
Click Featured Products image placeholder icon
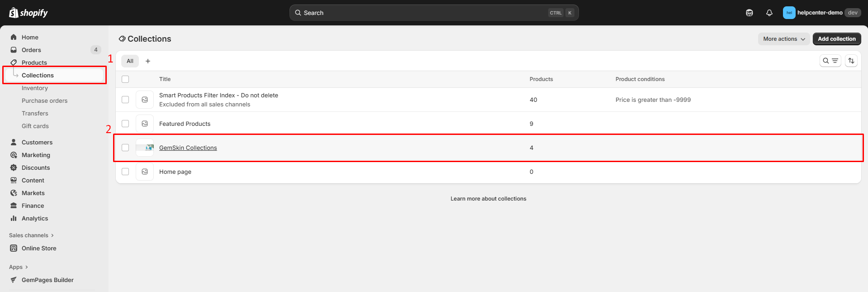coord(145,124)
